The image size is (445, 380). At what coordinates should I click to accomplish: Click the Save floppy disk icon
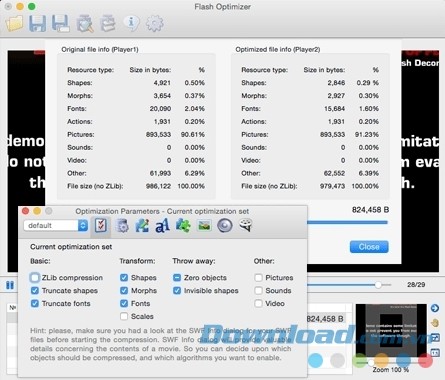pyautogui.click(x=37, y=23)
